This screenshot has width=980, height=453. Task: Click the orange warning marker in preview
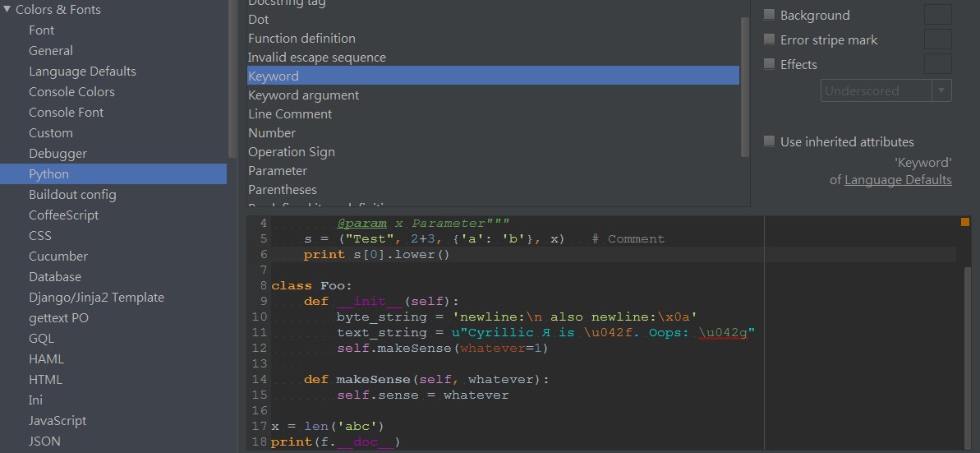[965, 222]
